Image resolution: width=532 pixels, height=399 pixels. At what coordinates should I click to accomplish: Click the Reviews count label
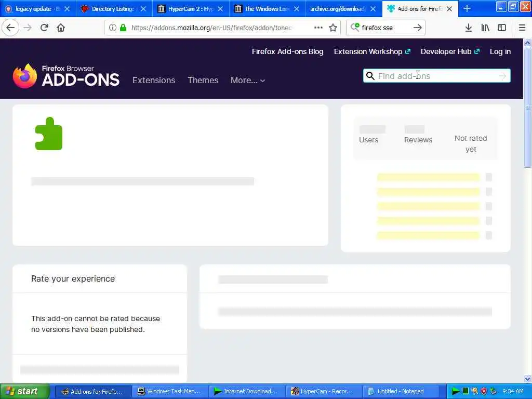point(418,140)
